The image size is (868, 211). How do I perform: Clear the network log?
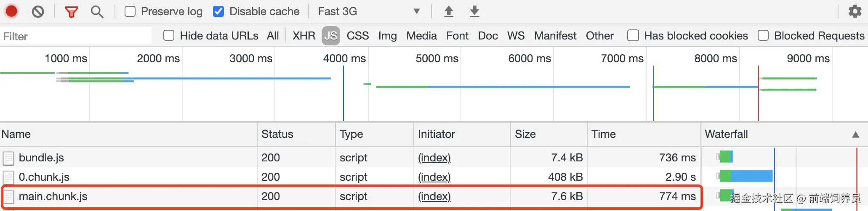(38, 11)
